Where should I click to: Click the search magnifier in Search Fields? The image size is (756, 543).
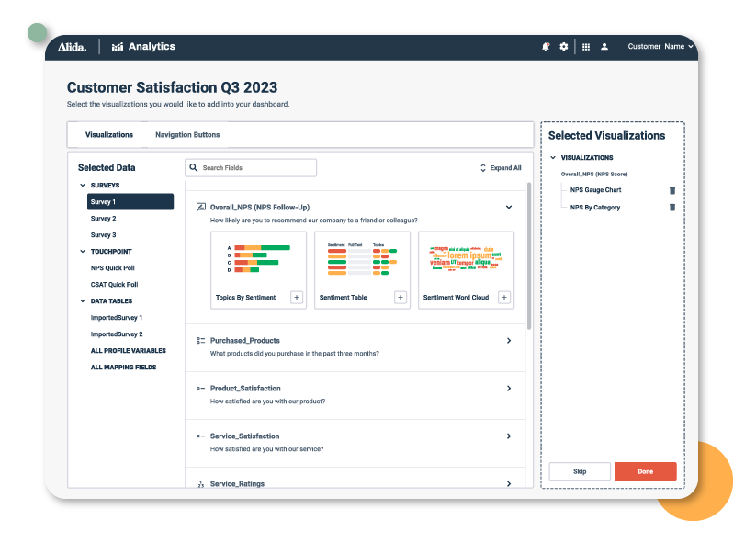pos(194,167)
